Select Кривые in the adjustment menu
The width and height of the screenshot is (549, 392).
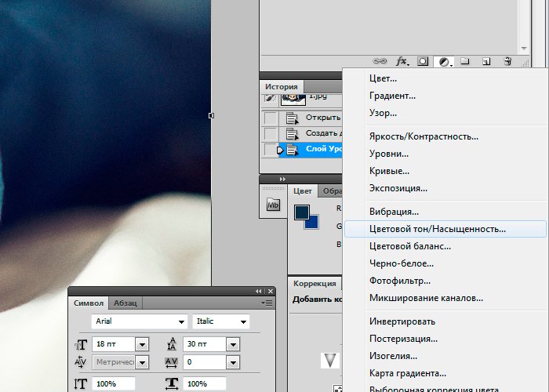click(x=389, y=171)
